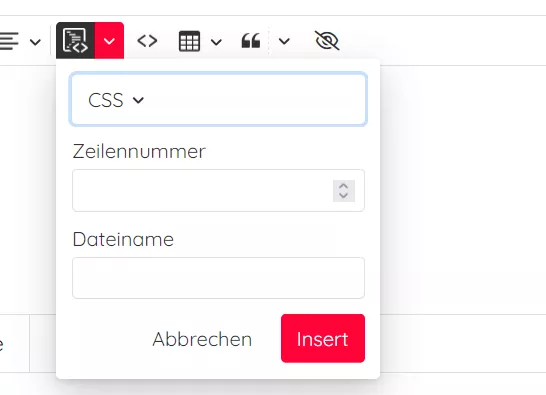Cancel with the Abbrechen button
The image size is (546, 395).
(202, 339)
